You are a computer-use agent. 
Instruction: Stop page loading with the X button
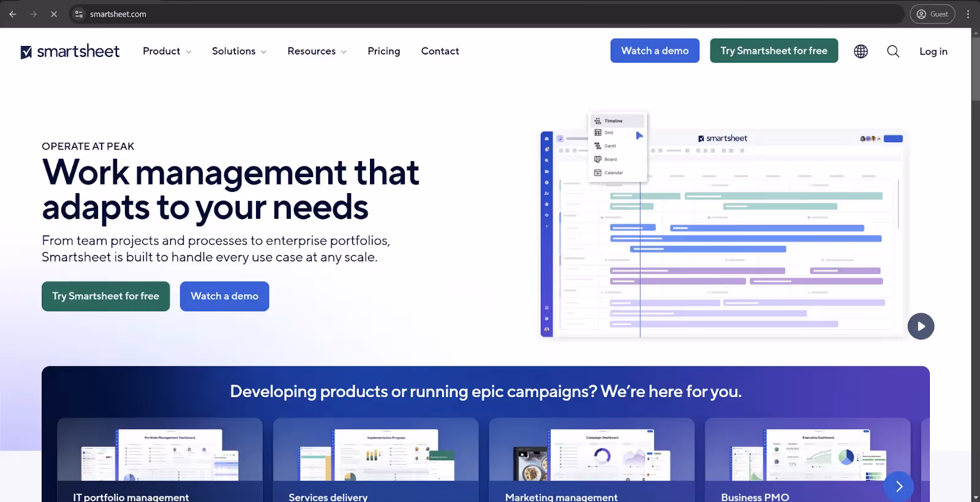[x=54, y=14]
